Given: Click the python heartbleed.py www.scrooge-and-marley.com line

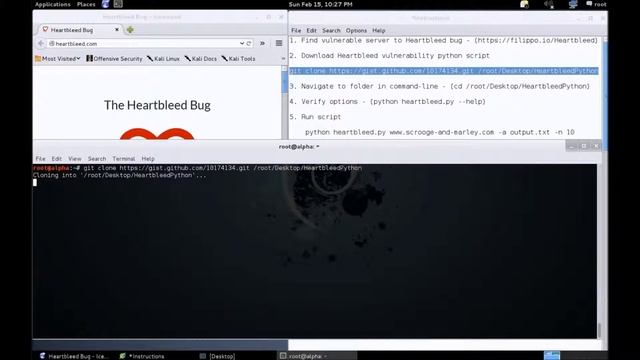Looking at the screenshot, I should point(440,132).
